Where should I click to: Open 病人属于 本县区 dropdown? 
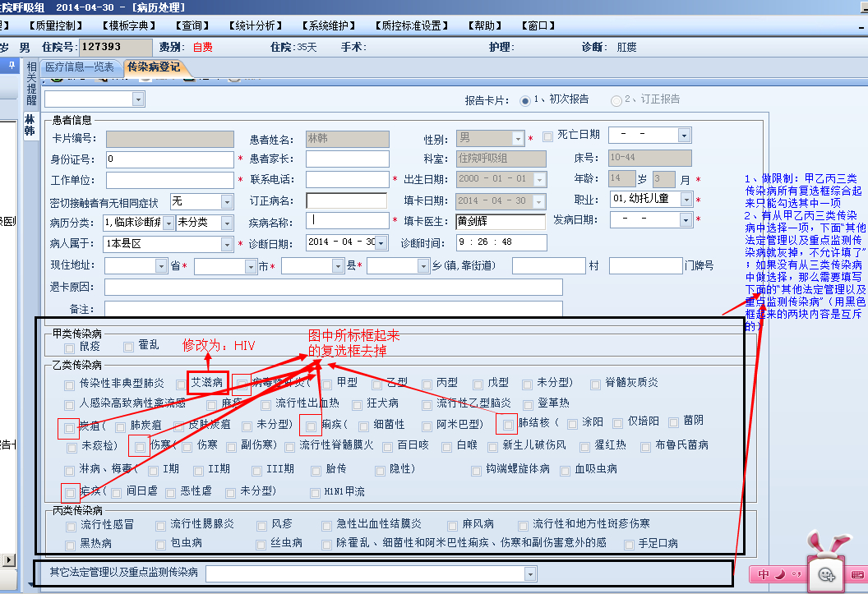(x=227, y=244)
